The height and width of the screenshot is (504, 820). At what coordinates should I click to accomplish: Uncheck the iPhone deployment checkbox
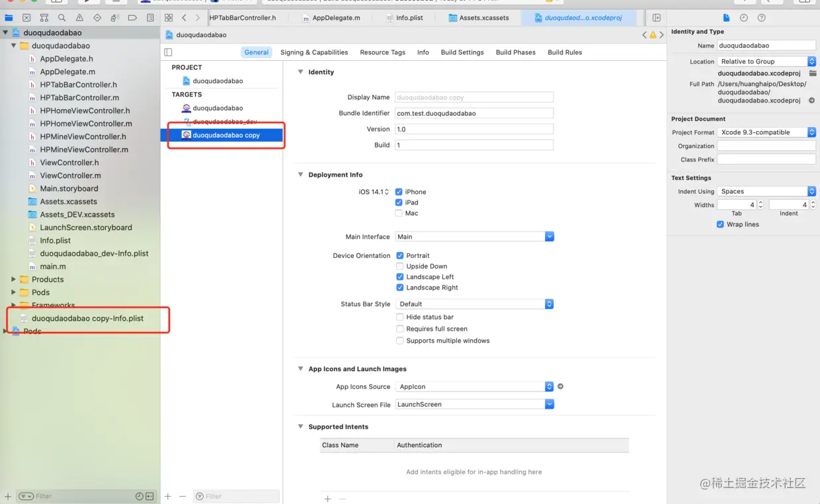click(x=399, y=192)
